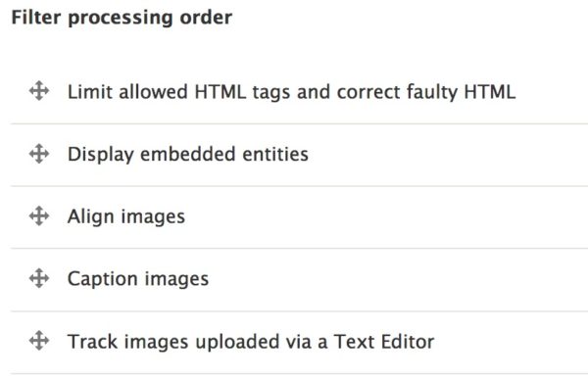Select the Align images filter text
The width and height of the screenshot is (588, 378).
pyautogui.click(x=126, y=216)
